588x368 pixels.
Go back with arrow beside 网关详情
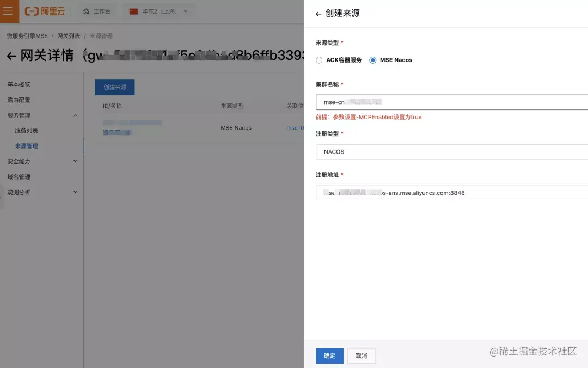[x=11, y=56]
